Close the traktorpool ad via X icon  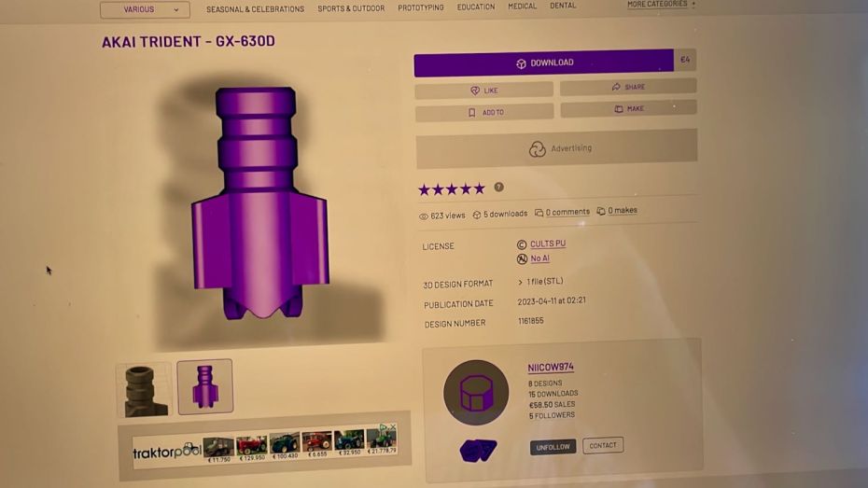(x=393, y=427)
